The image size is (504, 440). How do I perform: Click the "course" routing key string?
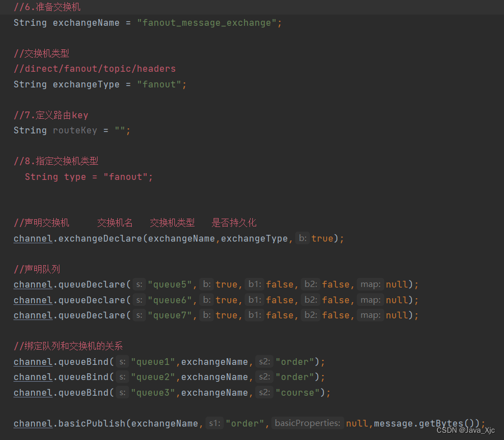298,393
